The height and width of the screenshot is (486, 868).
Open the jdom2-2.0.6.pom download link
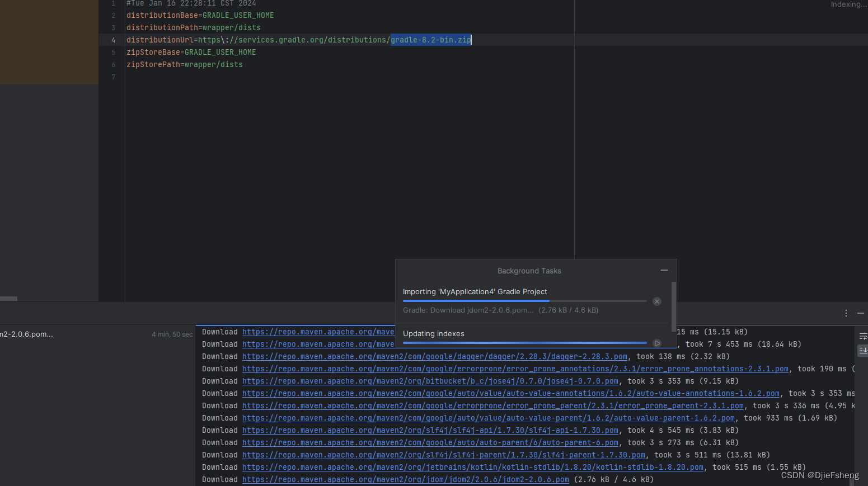(x=405, y=479)
